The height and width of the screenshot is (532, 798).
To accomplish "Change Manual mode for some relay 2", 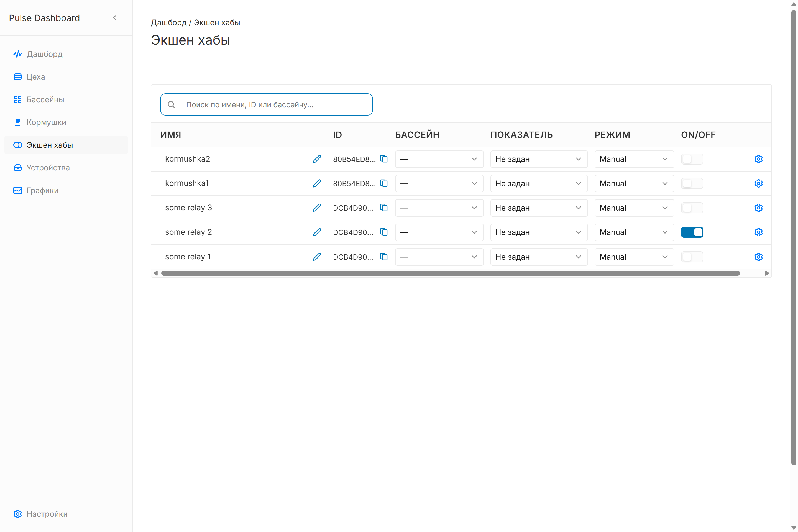I will (x=634, y=232).
